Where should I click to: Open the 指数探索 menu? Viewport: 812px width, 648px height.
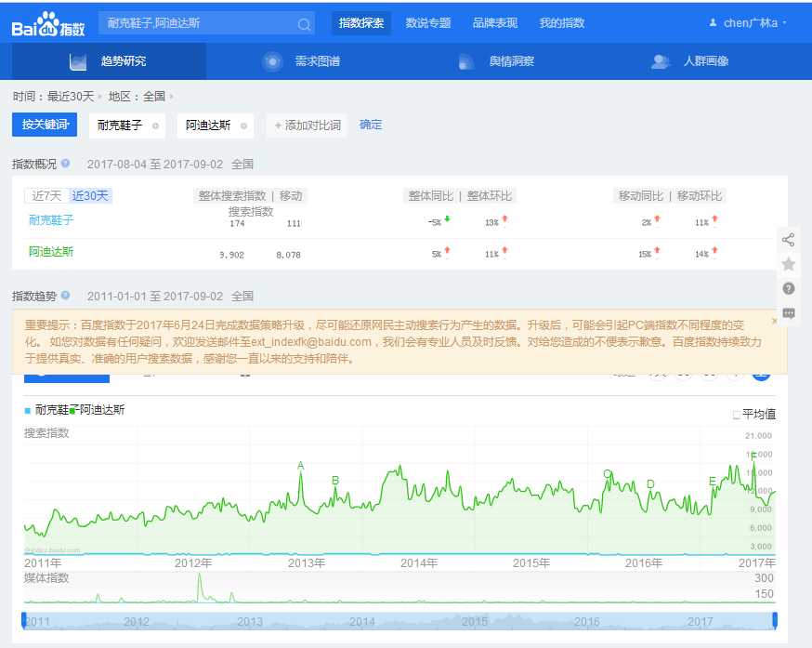tap(361, 23)
